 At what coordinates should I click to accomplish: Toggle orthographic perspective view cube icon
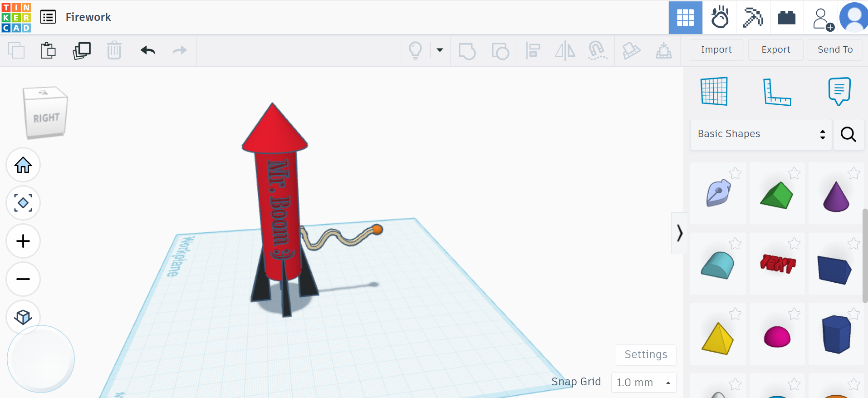tap(23, 317)
